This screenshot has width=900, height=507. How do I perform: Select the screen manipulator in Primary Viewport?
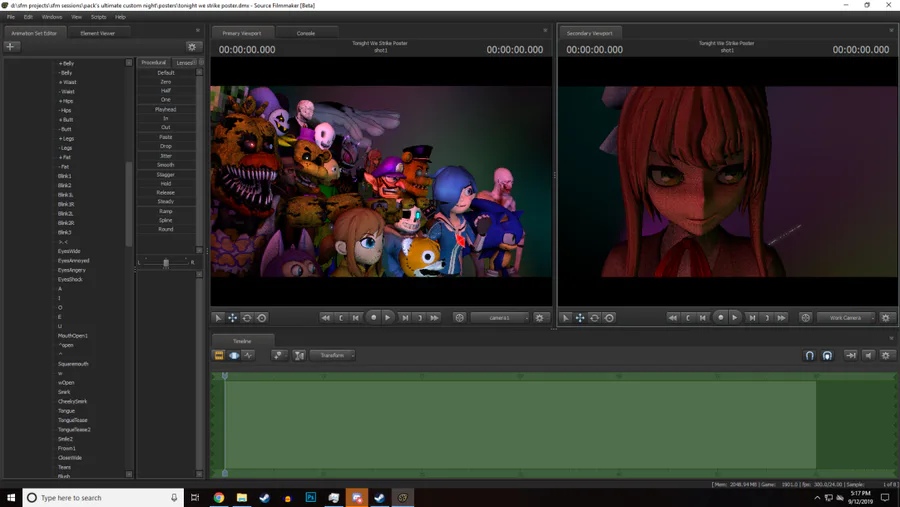(x=262, y=318)
